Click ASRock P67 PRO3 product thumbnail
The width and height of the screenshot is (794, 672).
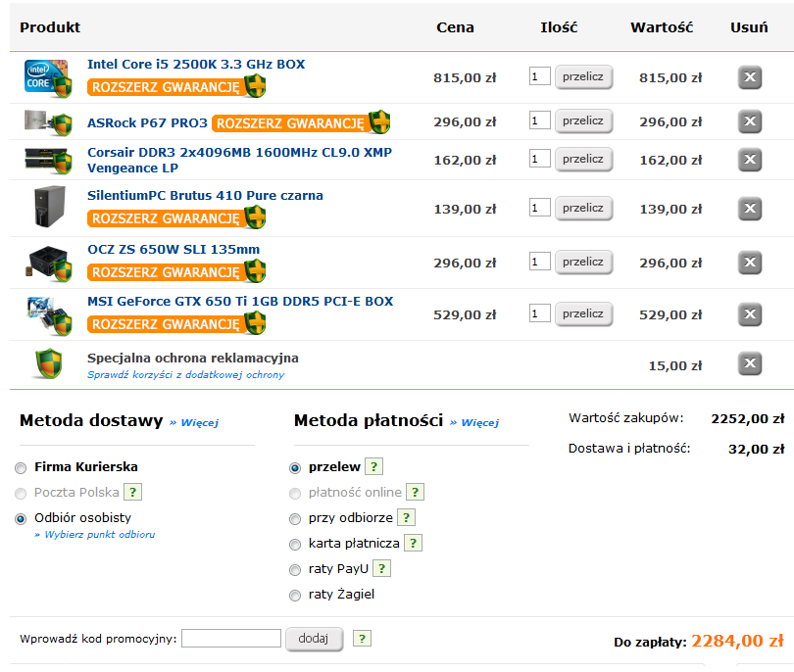coord(48,123)
